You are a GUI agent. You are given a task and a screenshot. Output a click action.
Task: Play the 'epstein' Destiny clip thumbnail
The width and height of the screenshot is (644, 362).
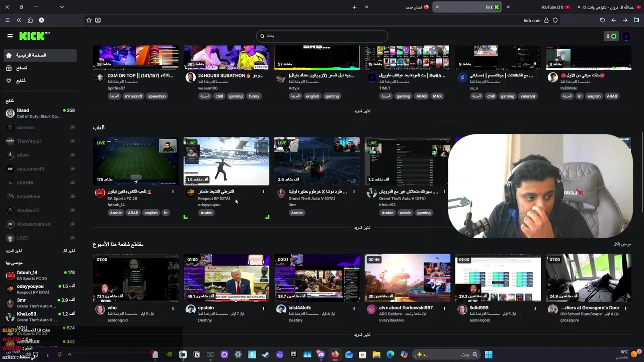pyautogui.click(x=226, y=278)
